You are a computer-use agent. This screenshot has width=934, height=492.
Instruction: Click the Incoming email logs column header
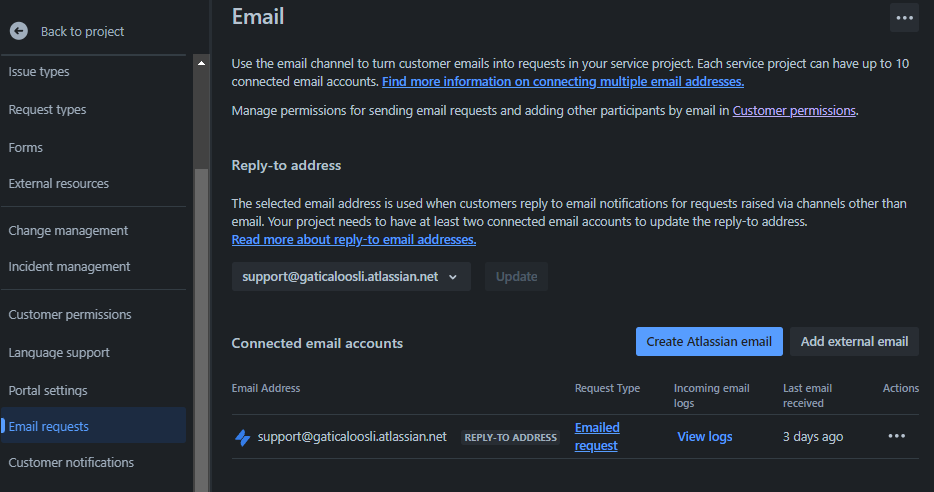click(x=711, y=396)
